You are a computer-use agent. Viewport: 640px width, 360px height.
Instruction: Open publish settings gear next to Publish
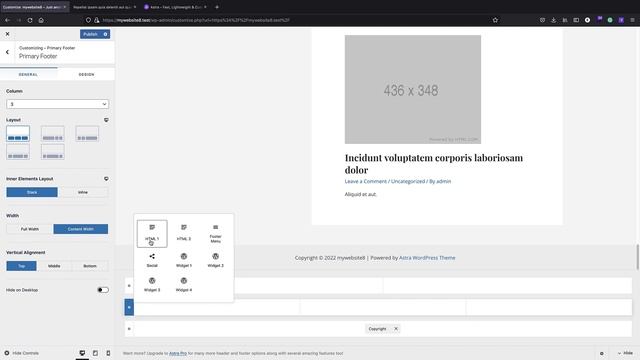point(105,34)
